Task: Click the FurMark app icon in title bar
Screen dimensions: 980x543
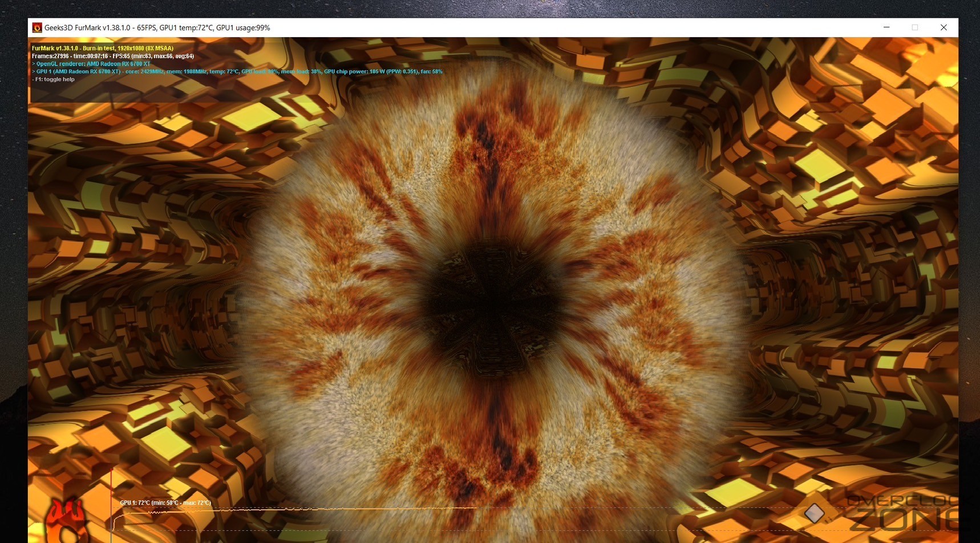Action: point(37,27)
